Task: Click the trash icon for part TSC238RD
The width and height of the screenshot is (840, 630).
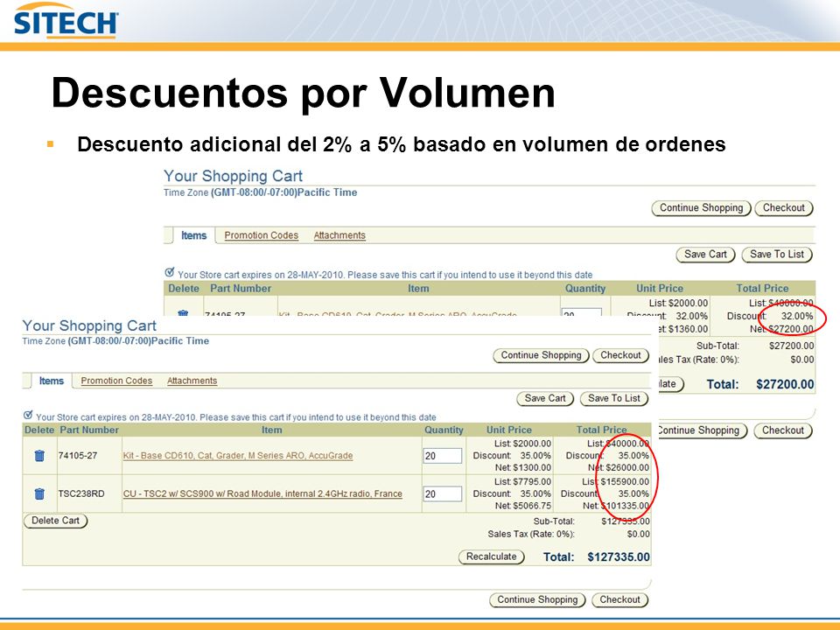Action: [39, 493]
